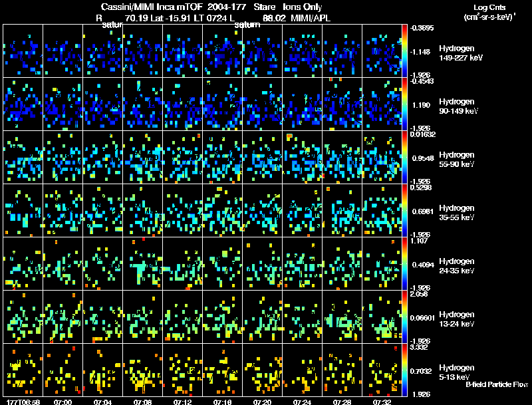Open first 149-227 keV image panel

coord(23,51)
